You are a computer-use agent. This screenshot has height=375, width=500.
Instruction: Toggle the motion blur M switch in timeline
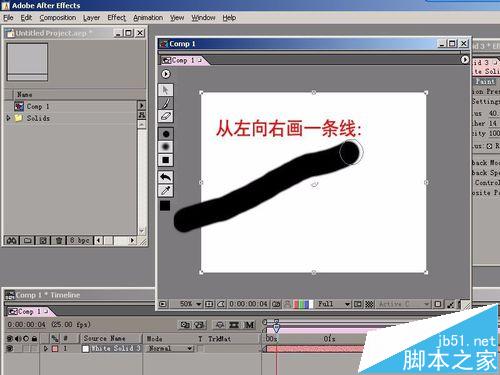tap(249, 325)
